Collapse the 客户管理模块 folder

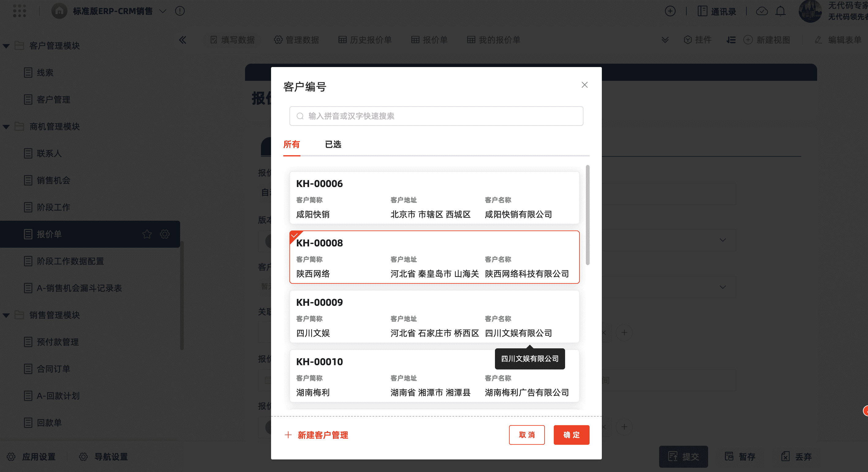coord(6,46)
